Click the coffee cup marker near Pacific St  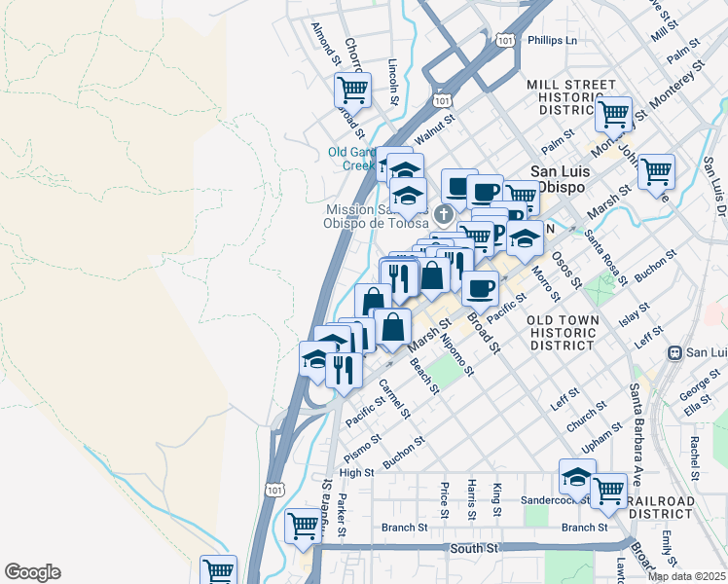(x=480, y=287)
